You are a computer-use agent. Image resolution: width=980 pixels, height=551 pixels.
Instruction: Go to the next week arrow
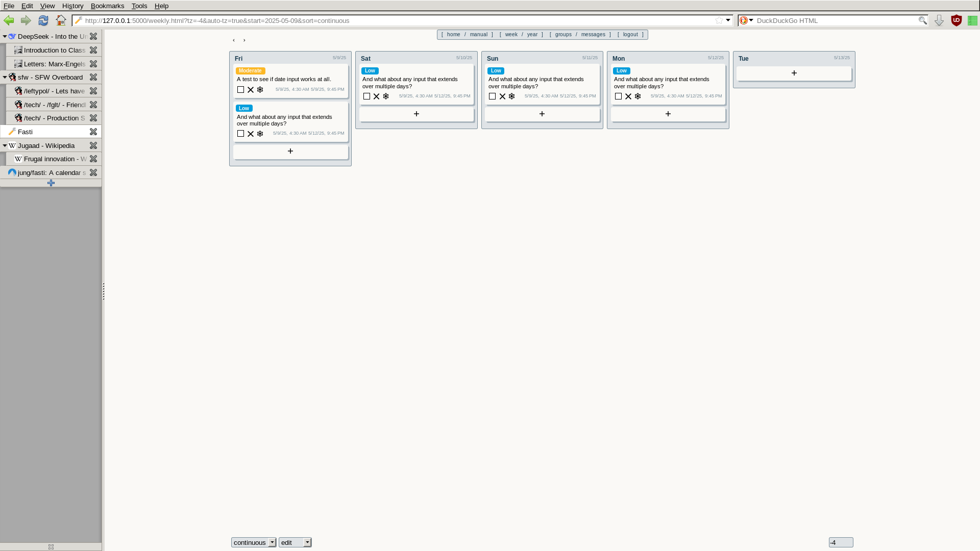[x=244, y=40]
